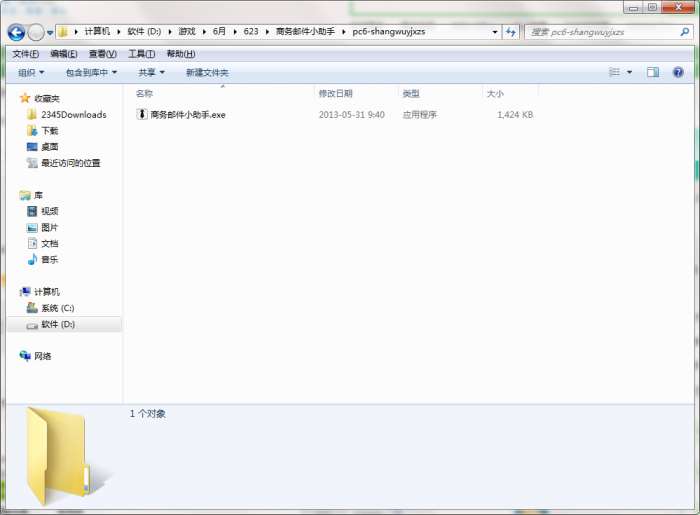The image size is (700, 515).
Task: Click the 新建文件夹 button
Action: pyautogui.click(x=207, y=72)
